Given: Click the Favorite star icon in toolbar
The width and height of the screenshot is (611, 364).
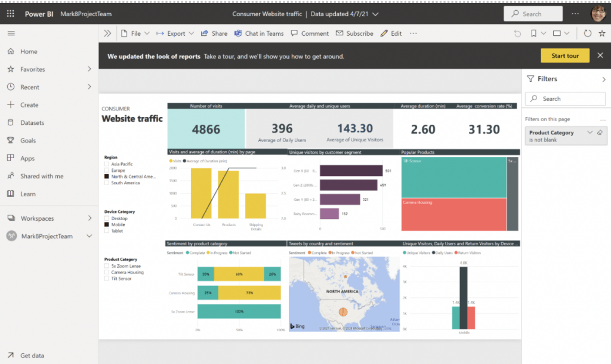Looking at the screenshot, I should [602, 33].
